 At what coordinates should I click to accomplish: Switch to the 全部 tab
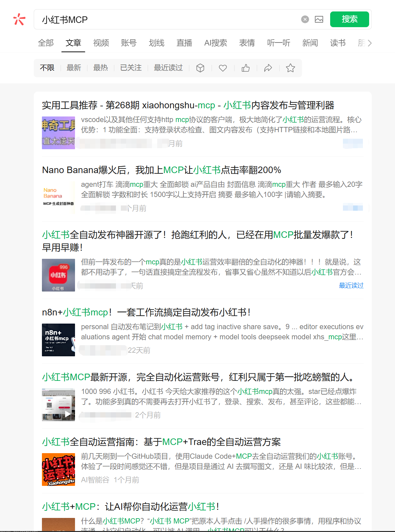pos(46,43)
